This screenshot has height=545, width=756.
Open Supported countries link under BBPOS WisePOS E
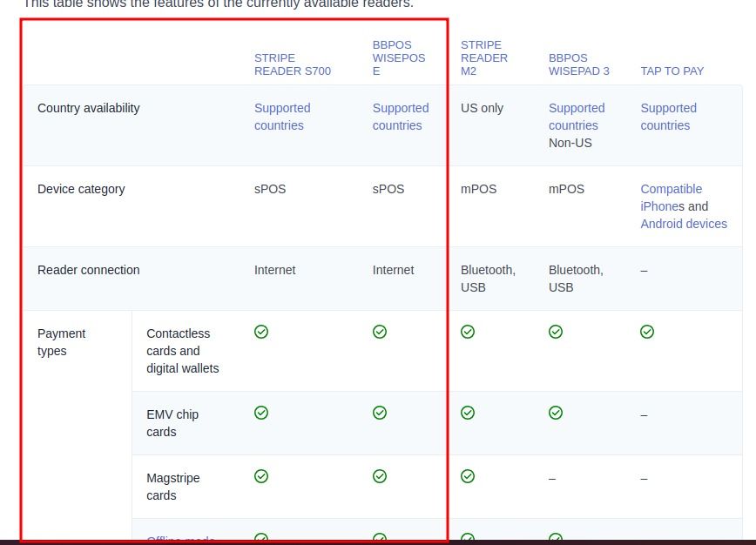[400, 117]
